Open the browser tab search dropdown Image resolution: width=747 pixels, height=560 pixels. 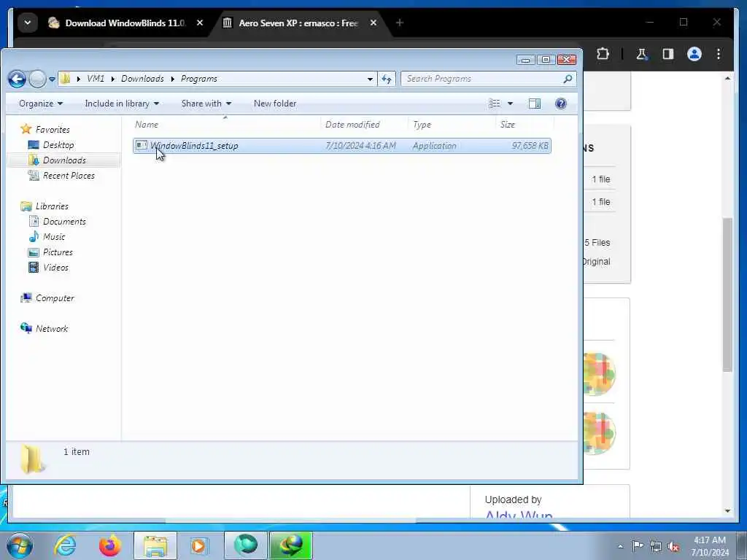[28, 23]
